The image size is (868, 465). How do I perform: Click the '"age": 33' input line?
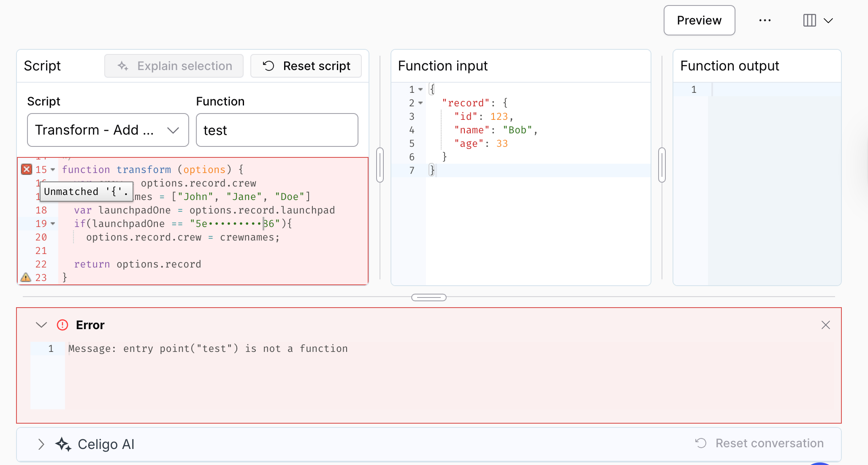click(x=481, y=143)
